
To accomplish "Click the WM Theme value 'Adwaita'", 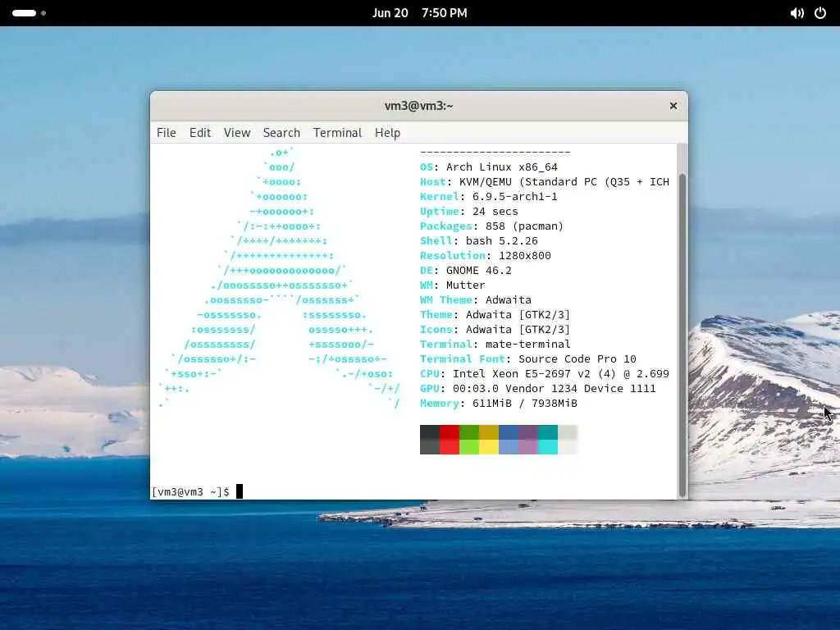I will coord(509,300).
